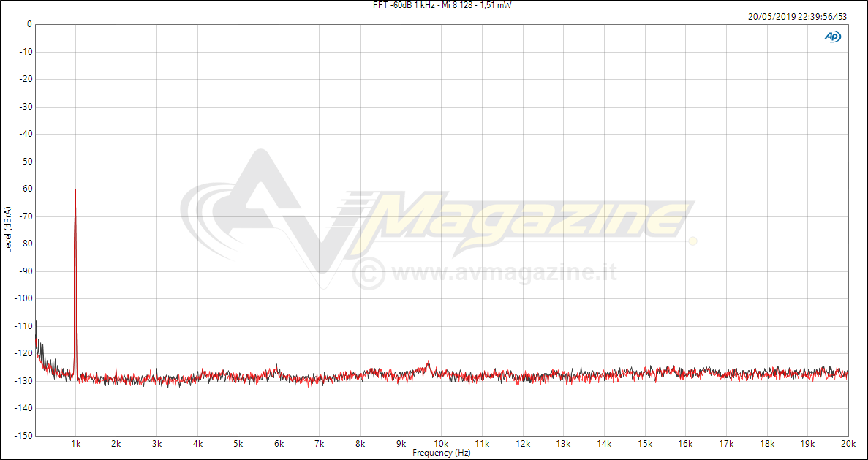Click the 10k tick label on the Frequency axis
The image size is (868, 460).
coord(441,444)
